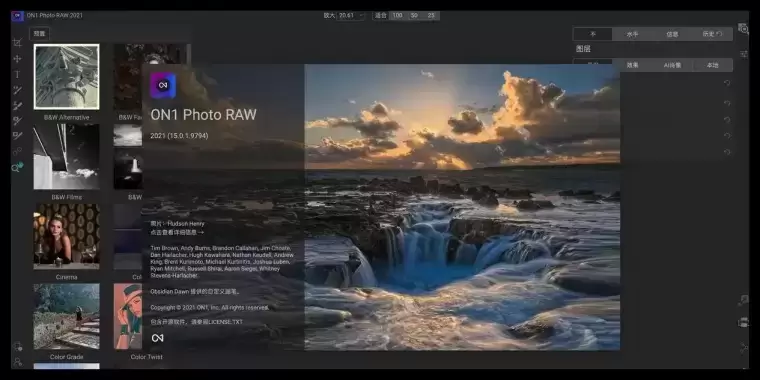The width and height of the screenshot is (760, 380).
Task: Select the Crop tool
Action: (x=17, y=43)
